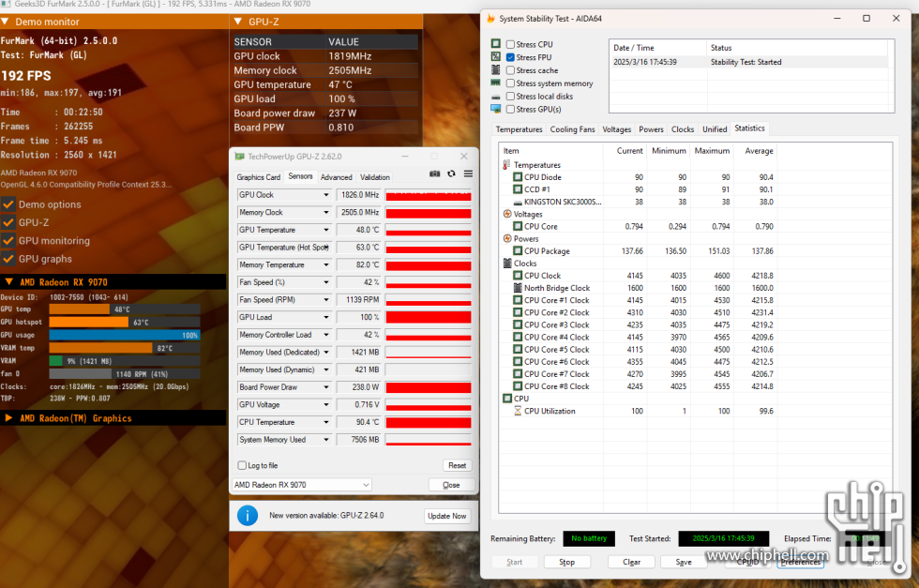Enable the Stress CPU checkbox
919x588 pixels.
pos(510,44)
